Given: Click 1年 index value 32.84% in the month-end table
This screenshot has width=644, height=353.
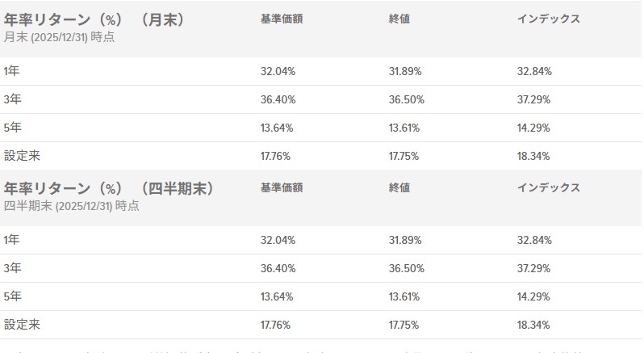Looking at the screenshot, I should (534, 71).
